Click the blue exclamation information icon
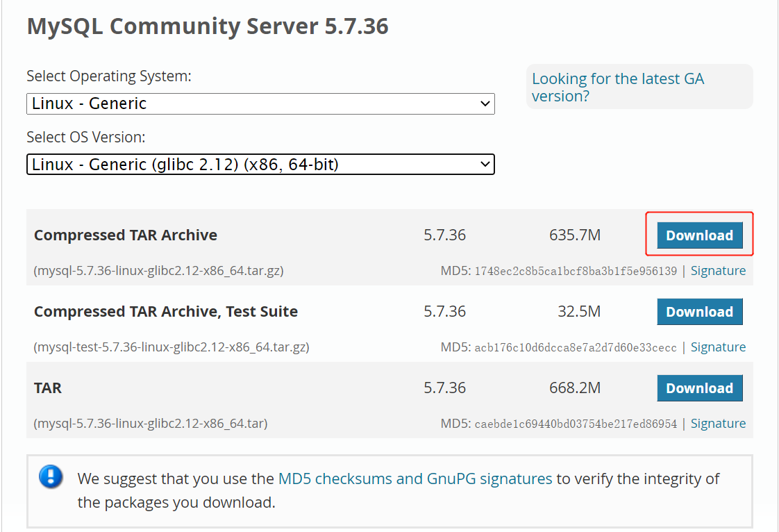The height and width of the screenshot is (532, 779). point(51,479)
